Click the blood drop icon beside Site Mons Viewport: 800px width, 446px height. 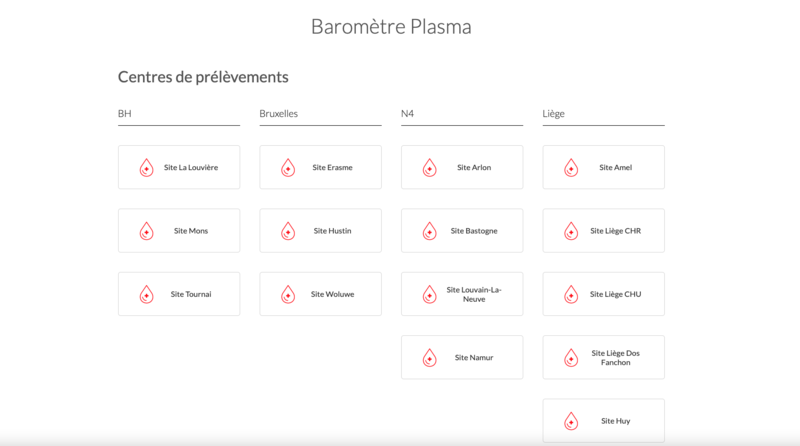(146, 231)
